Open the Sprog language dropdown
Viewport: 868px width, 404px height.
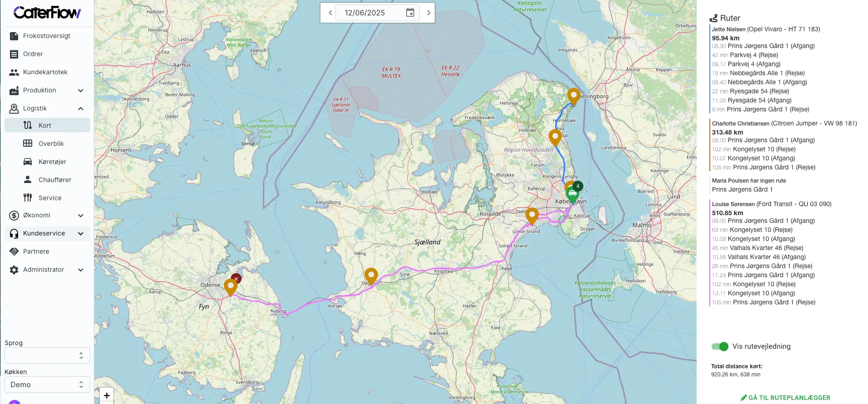click(x=47, y=356)
